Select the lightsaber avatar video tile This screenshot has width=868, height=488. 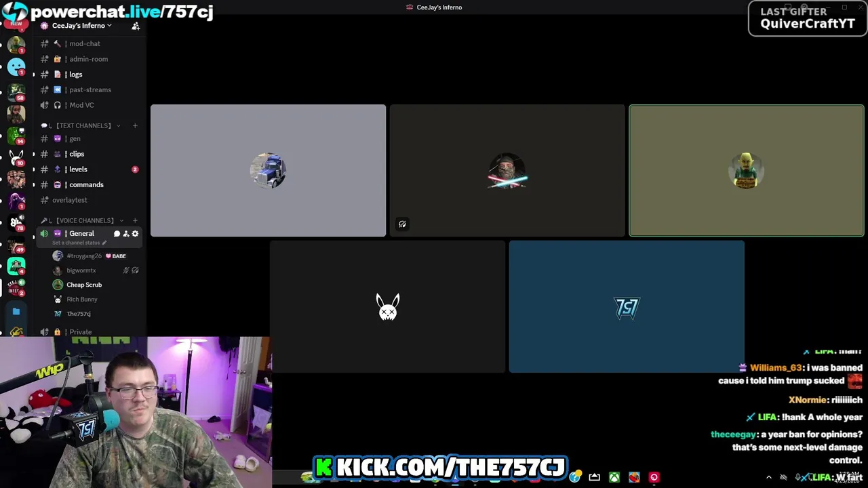click(x=507, y=171)
